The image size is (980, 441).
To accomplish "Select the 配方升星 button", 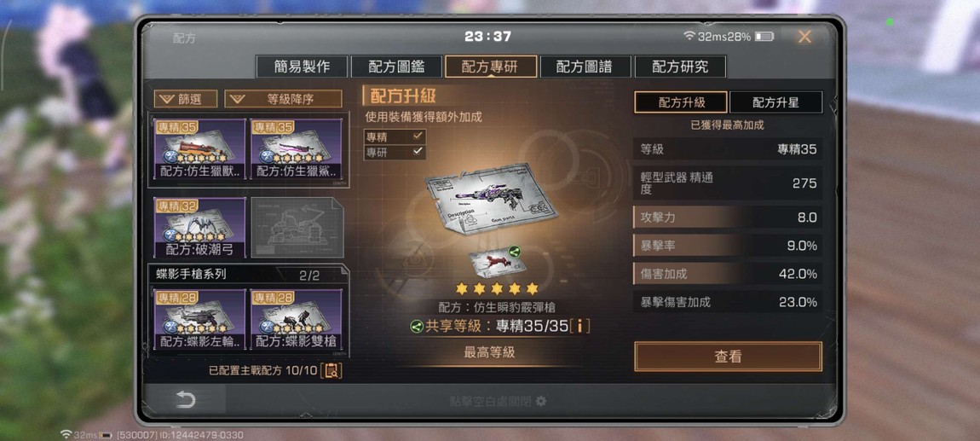I will coord(775,102).
